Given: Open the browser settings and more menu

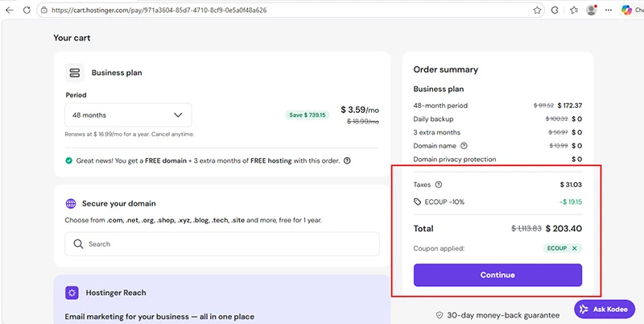Looking at the screenshot, I should tap(609, 10).
